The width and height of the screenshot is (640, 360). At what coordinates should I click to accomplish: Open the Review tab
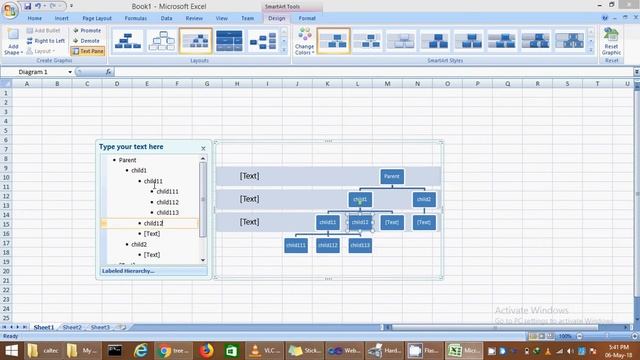click(194, 18)
